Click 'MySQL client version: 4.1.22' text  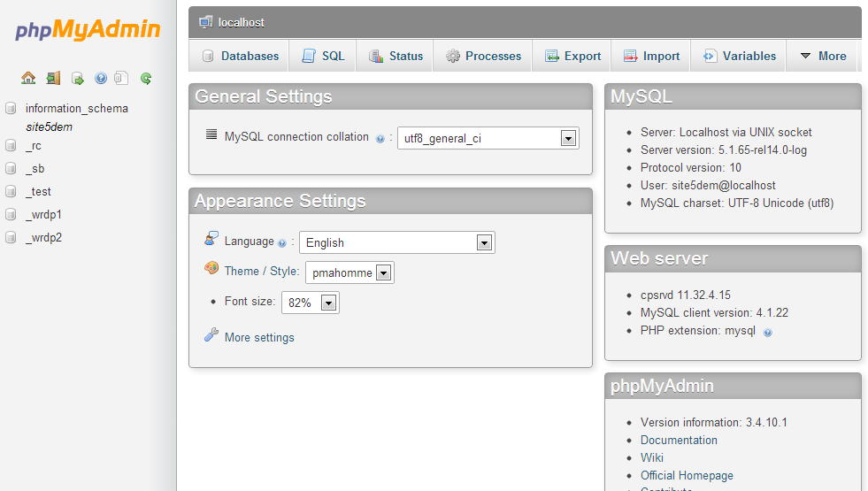[714, 313]
